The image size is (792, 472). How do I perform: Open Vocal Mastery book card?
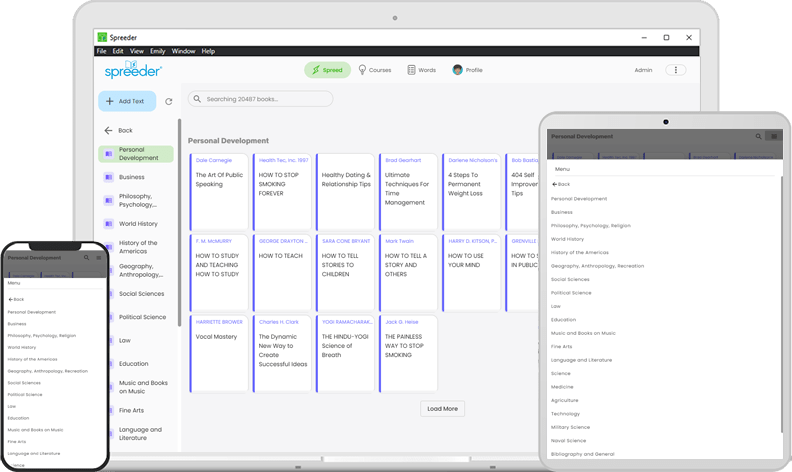(x=219, y=354)
